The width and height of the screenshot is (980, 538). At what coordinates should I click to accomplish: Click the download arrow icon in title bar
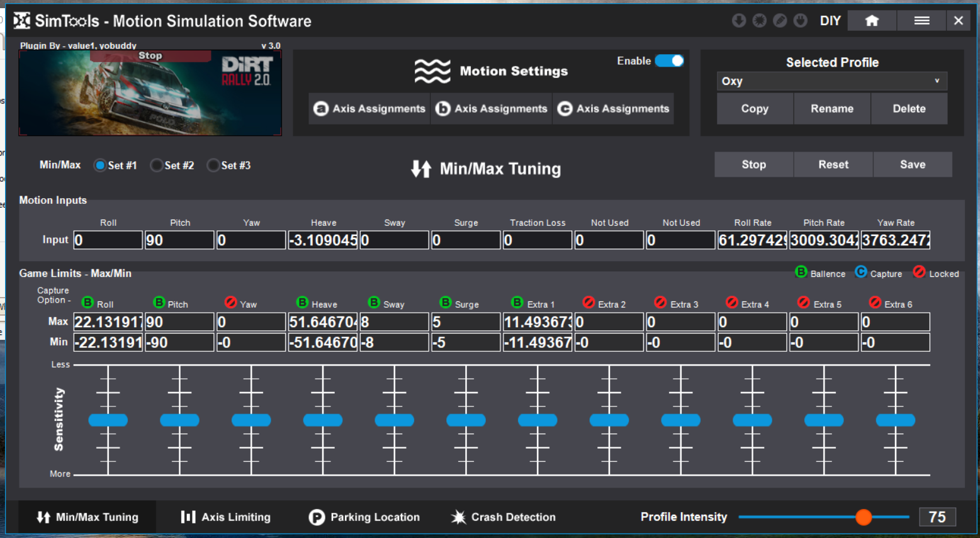point(739,21)
